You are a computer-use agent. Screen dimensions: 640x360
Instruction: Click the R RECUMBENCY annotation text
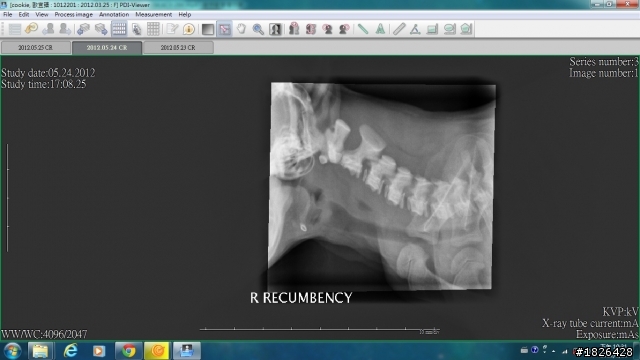click(301, 298)
